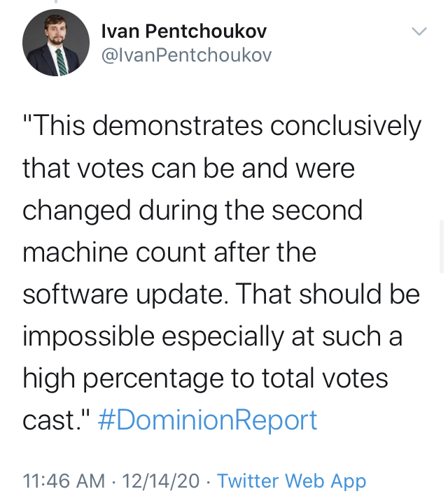
Task: Click the 11:46 AM timestamp
Action: 64,481
